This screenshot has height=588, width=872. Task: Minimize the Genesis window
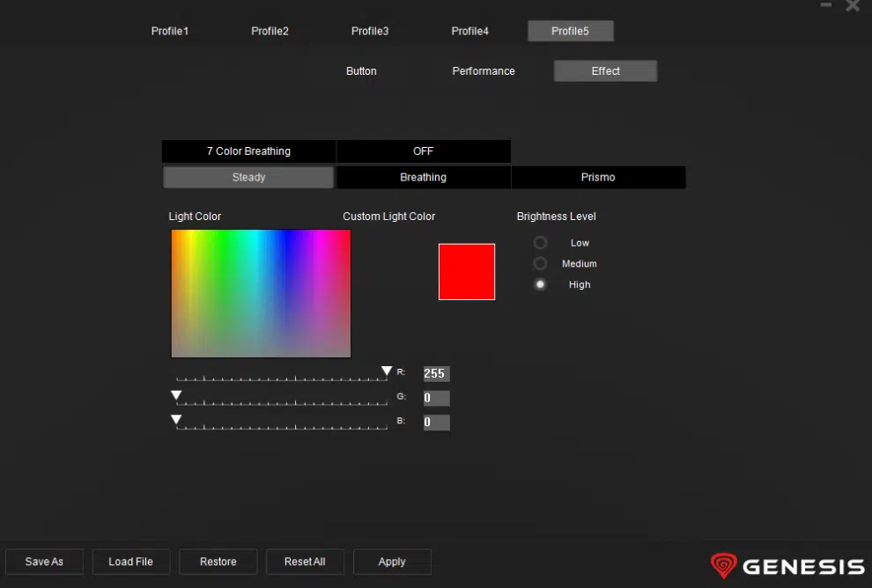[826, 6]
